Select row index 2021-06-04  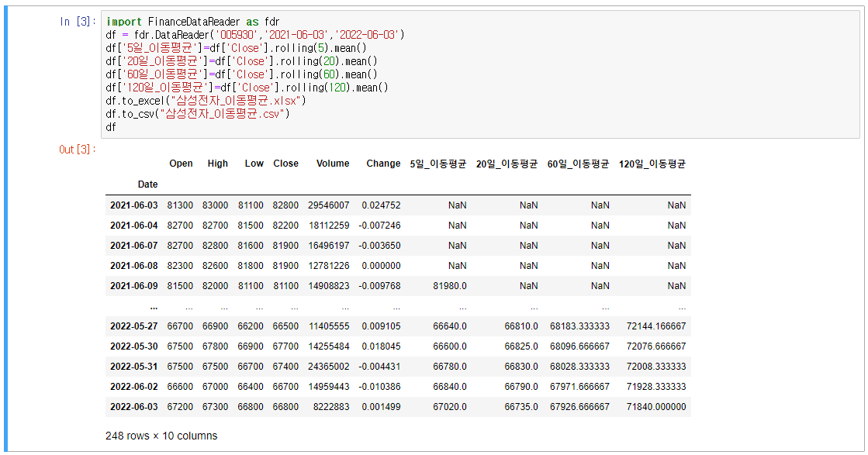tap(134, 226)
